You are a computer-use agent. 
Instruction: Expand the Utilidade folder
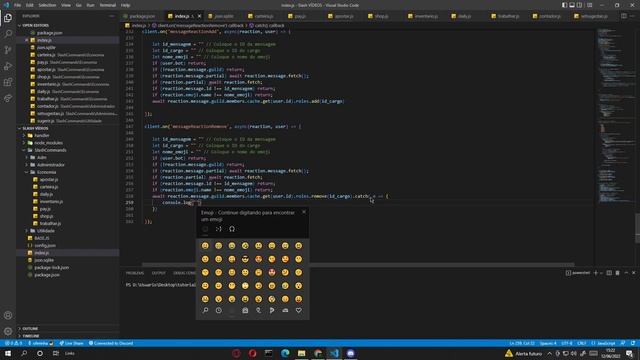[x=46, y=231]
